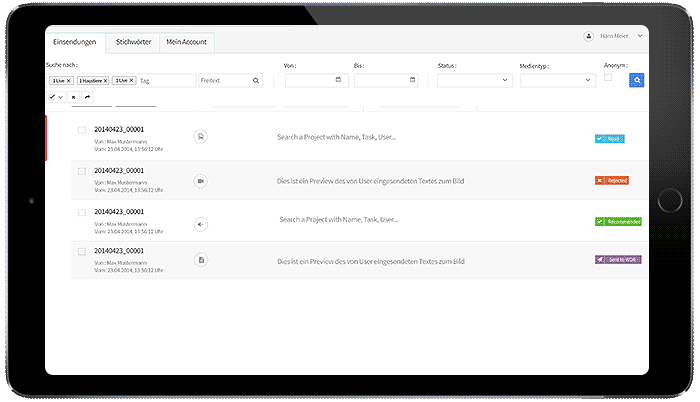This screenshot has width=700, height=402.
Task: Click 'Search a Project' text in Read row
Action: [337, 137]
